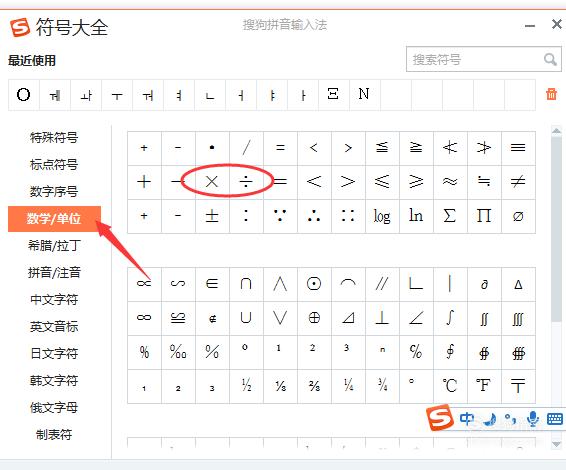Pick recent symbol O from recently used
The image size is (566, 470).
(x=23, y=95)
